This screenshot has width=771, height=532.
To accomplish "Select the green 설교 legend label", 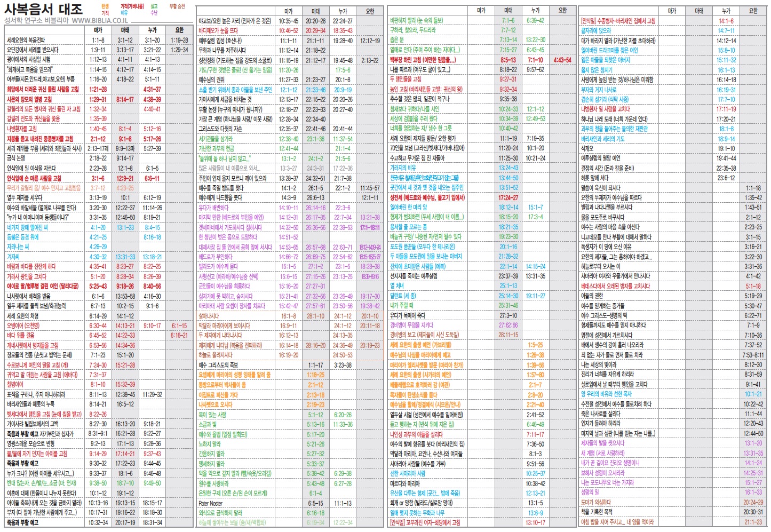I will point(154,6).
